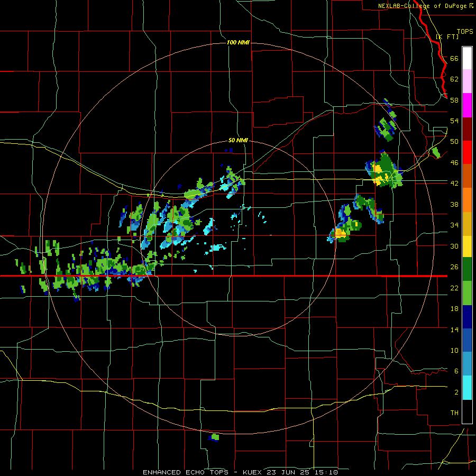Click the K FT units label
The height and width of the screenshot is (476, 476).
tap(447, 36)
